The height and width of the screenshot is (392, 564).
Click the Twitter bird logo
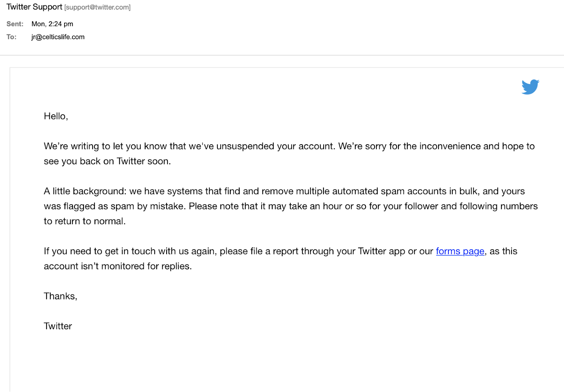[x=530, y=87]
